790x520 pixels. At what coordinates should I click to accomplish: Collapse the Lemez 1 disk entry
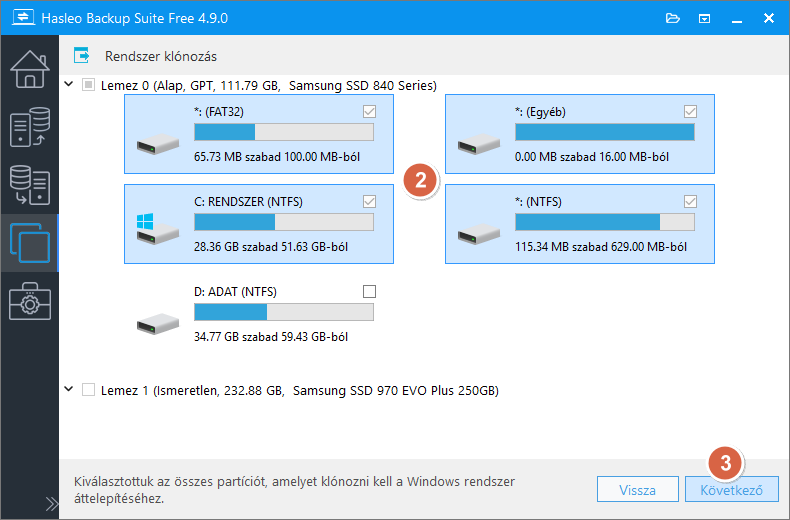click(x=68, y=390)
